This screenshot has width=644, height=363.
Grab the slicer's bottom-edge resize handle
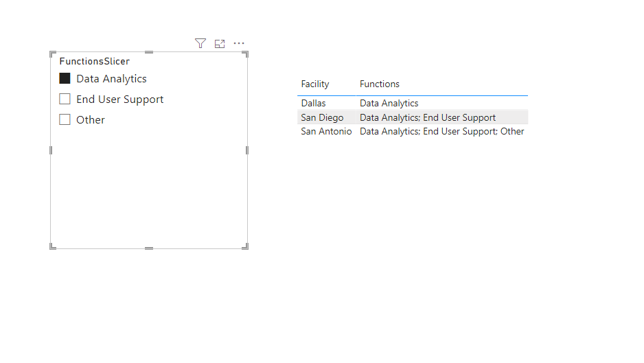coord(149,248)
